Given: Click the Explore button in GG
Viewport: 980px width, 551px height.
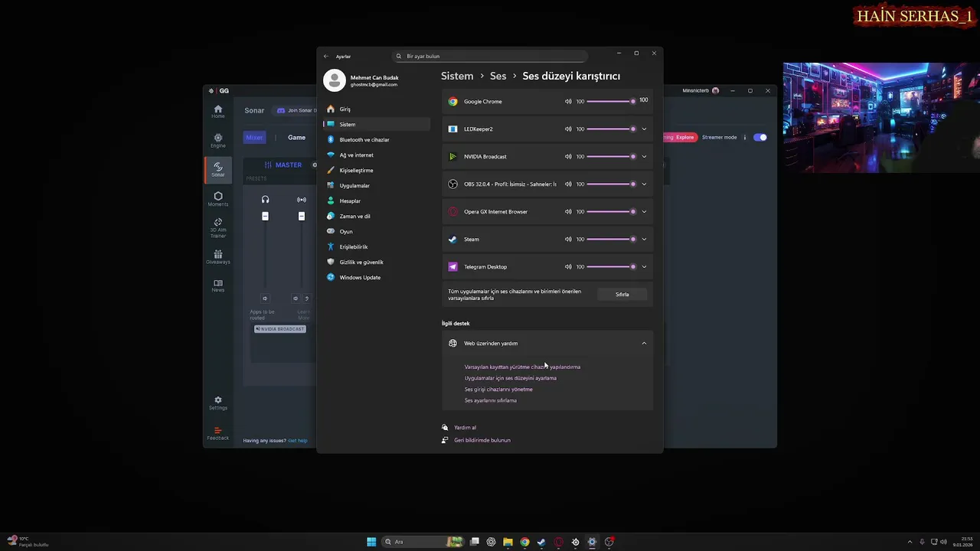Looking at the screenshot, I should pyautogui.click(x=684, y=137).
